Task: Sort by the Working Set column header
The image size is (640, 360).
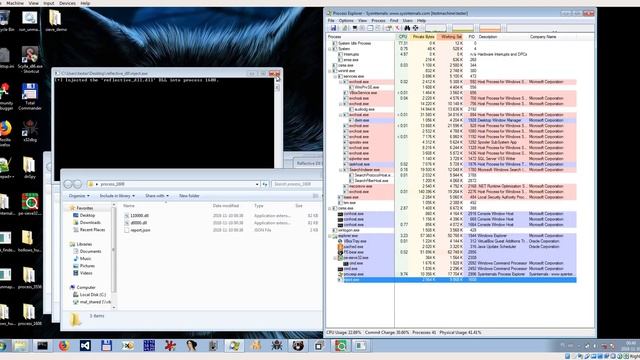Action: pyautogui.click(x=451, y=37)
